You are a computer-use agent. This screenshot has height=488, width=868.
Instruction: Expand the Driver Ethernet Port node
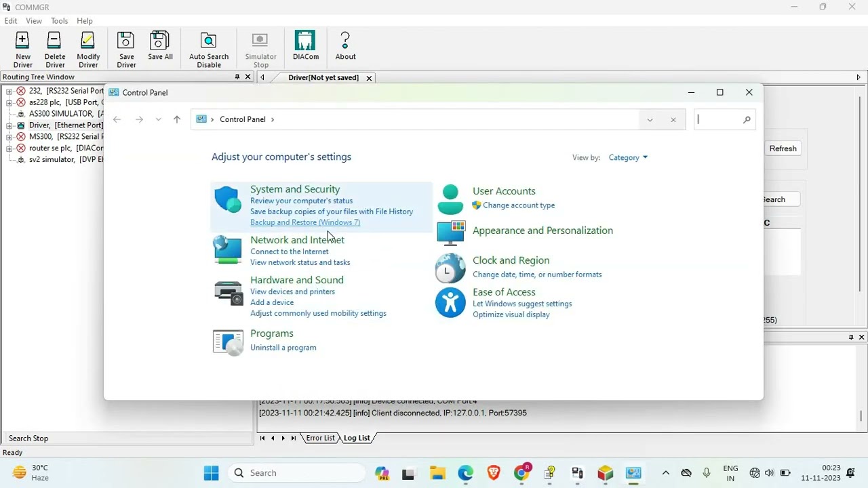tap(9, 125)
